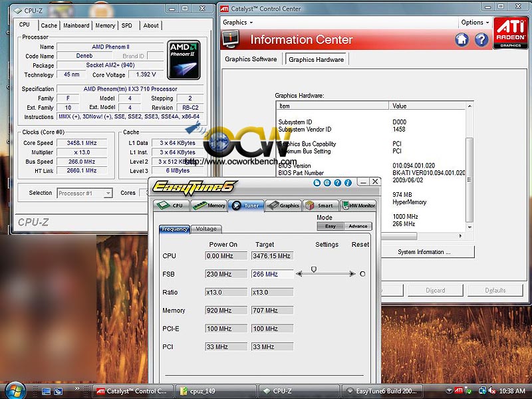Click the FSB Target 266 MHz field

(272, 274)
